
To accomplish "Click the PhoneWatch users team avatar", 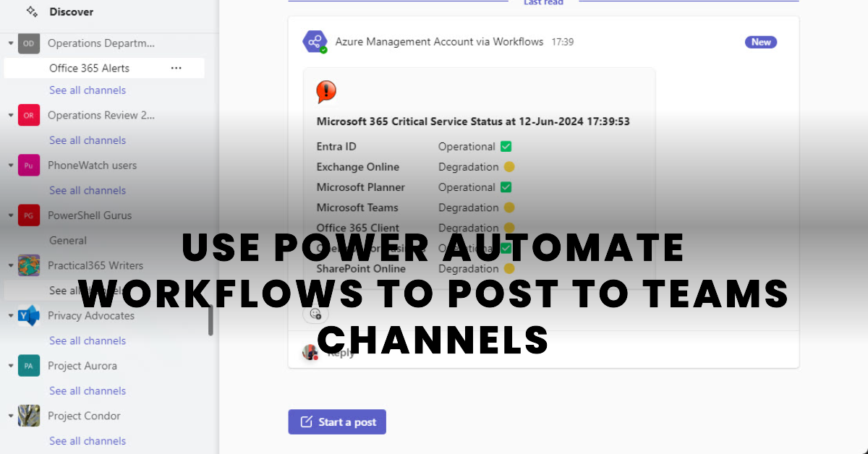I will pyautogui.click(x=29, y=166).
